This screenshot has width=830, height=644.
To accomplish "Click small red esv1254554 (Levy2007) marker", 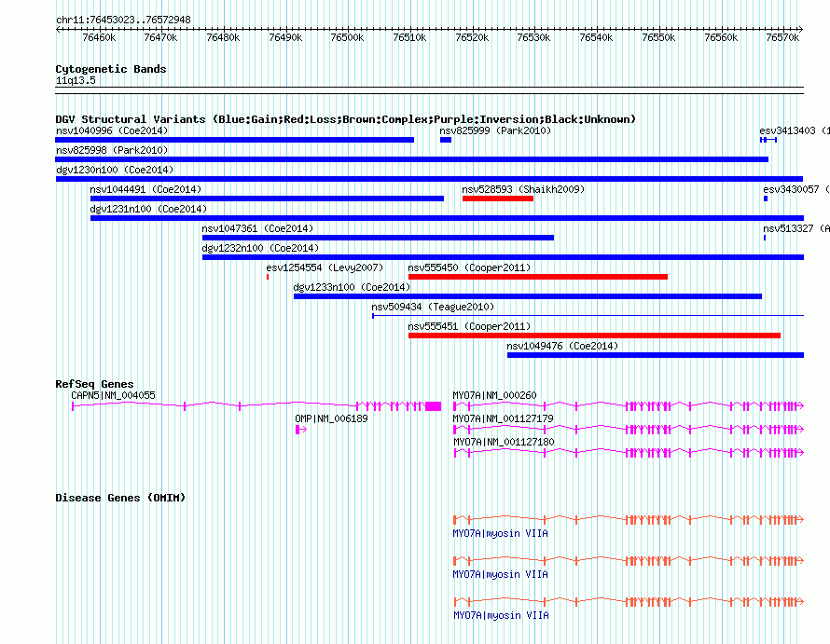I will [268, 277].
